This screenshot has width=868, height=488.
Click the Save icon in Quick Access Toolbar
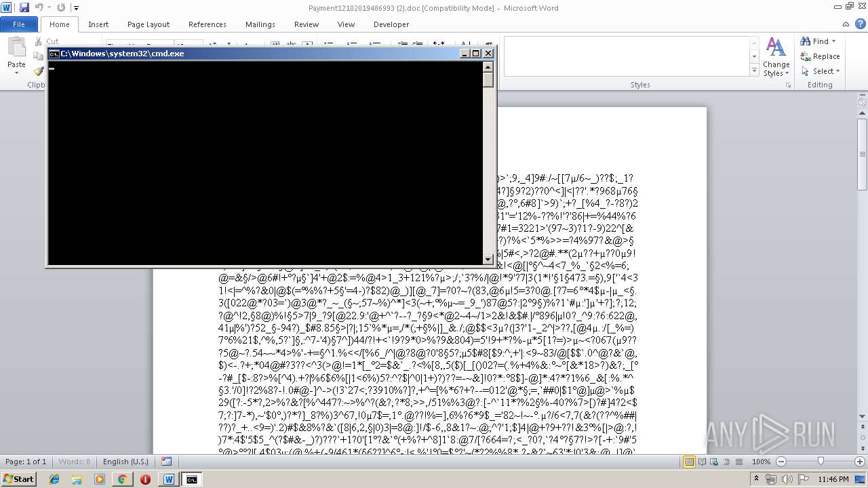(24, 7)
